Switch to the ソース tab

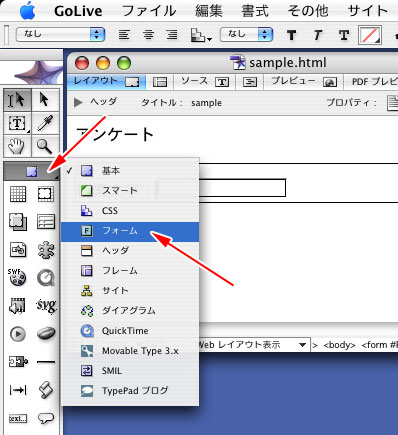point(205,82)
